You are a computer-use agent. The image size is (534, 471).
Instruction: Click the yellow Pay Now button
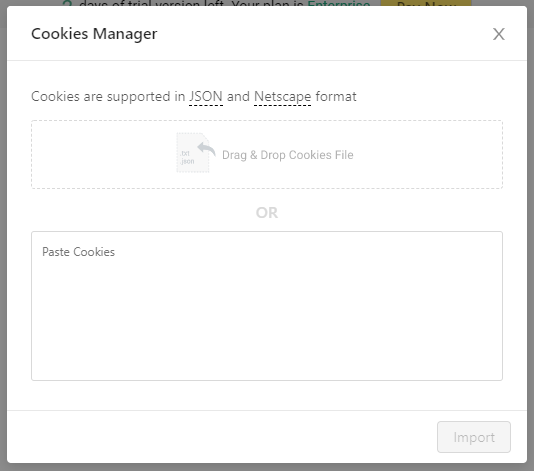tap(426, 3)
